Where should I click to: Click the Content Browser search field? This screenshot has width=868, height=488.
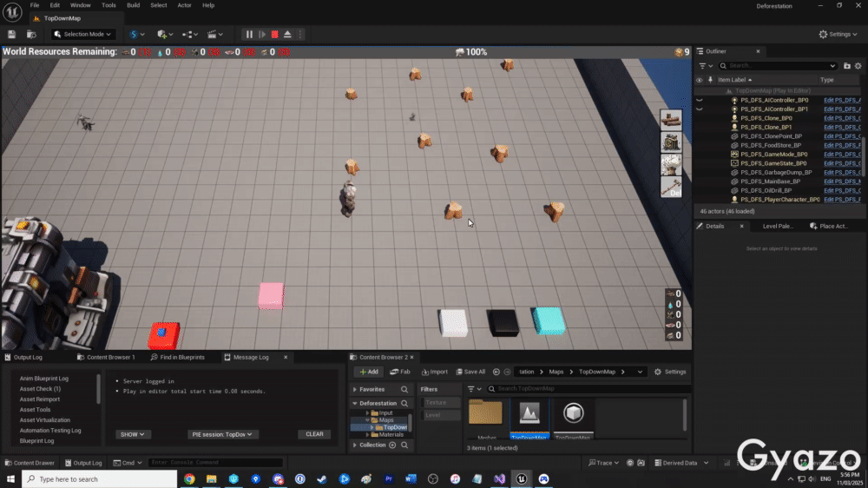(x=564, y=388)
